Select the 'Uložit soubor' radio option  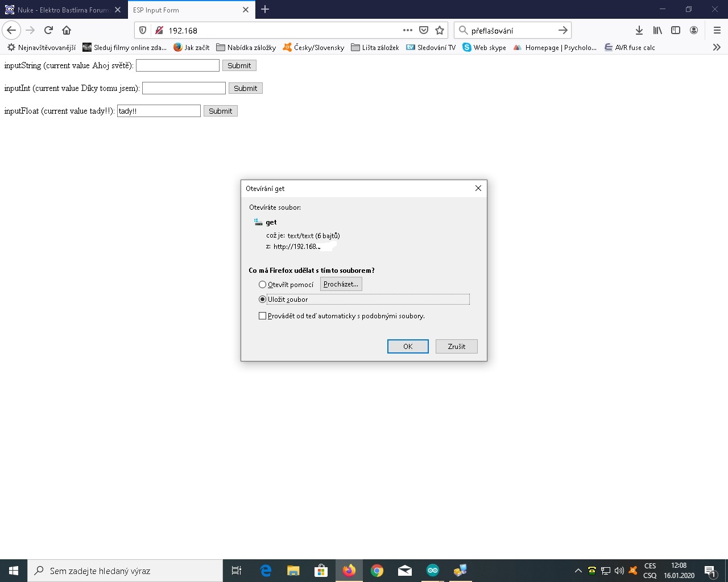pos(262,300)
